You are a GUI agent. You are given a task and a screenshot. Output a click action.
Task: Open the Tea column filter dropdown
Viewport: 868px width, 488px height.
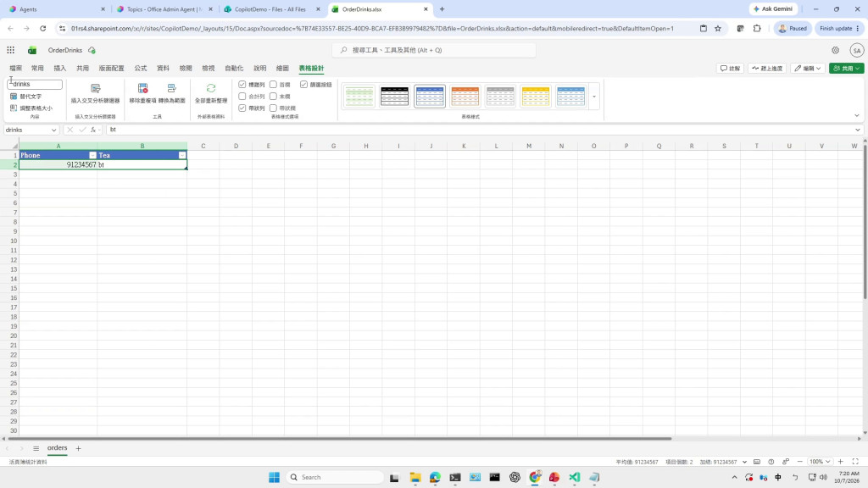pyautogui.click(x=182, y=156)
